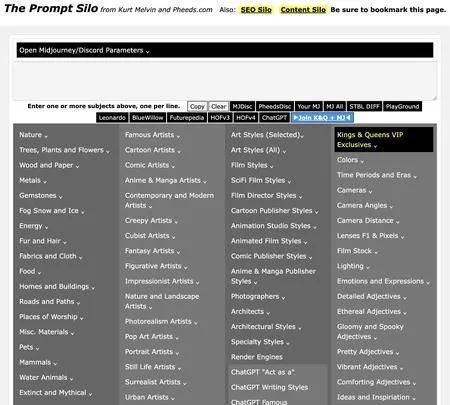Image resolution: width=450 pixels, height=405 pixels.
Task: Expand the Fur and Hair category
Action: [43, 241]
